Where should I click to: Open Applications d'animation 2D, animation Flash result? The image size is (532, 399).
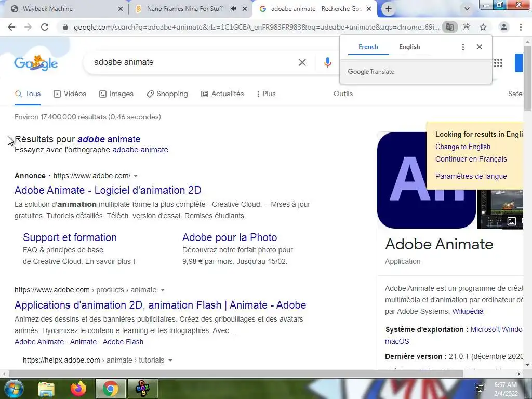(160, 305)
